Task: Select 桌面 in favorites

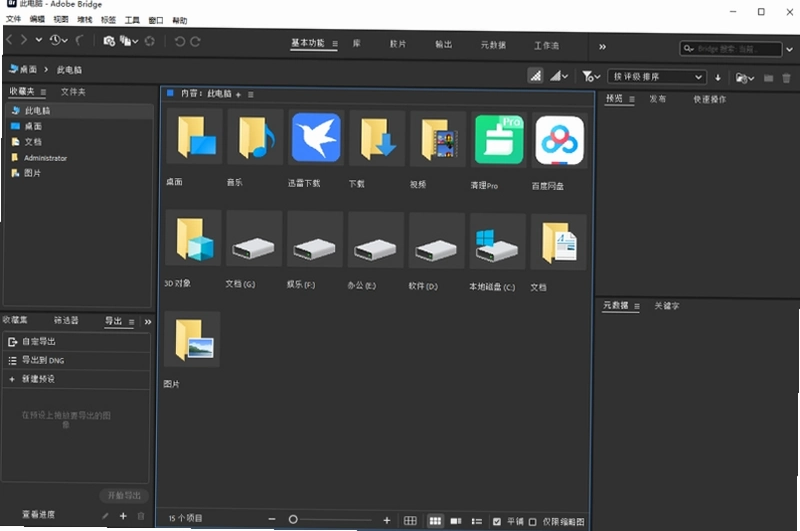Action: click(80, 126)
